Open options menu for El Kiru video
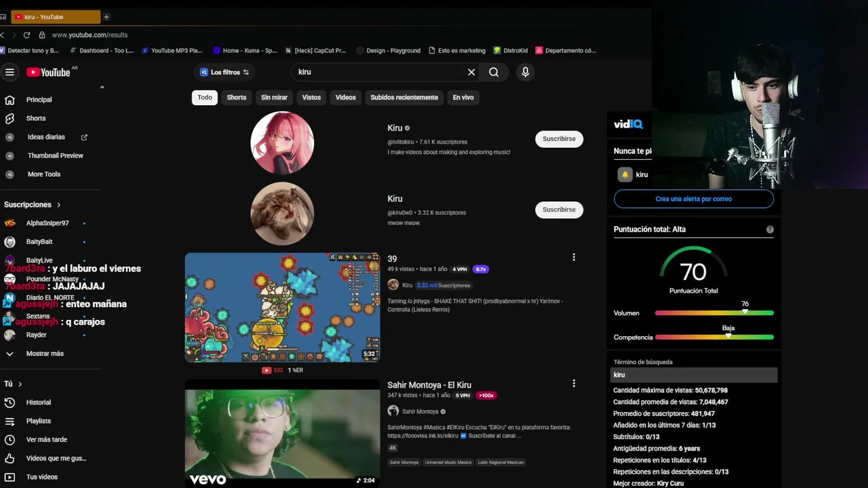 pyautogui.click(x=574, y=384)
